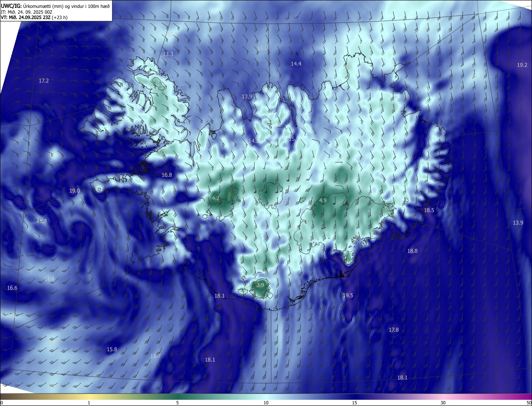Click the 5 tick on the color scale

[x=177, y=403]
